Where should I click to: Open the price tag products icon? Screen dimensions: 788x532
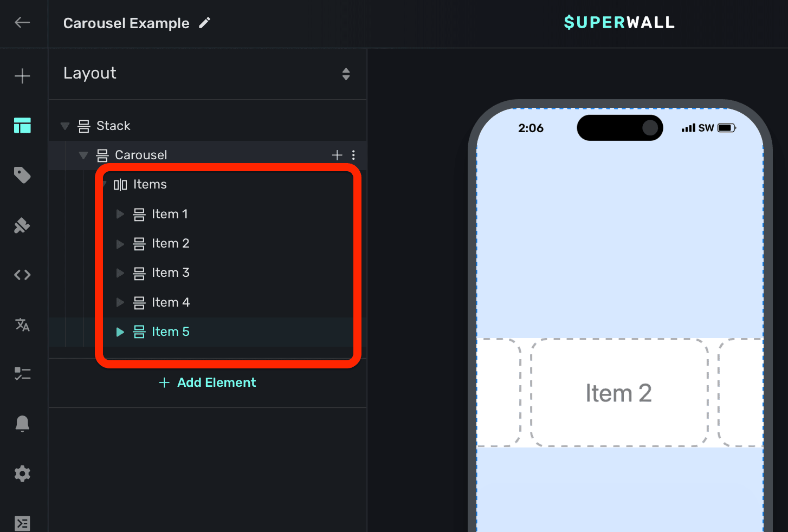pos(22,175)
